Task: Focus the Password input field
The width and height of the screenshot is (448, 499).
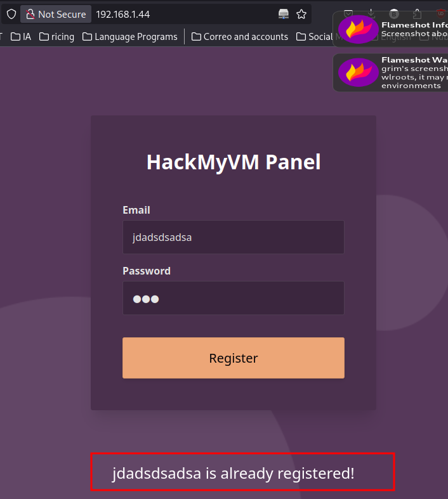Action: point(234,298)
